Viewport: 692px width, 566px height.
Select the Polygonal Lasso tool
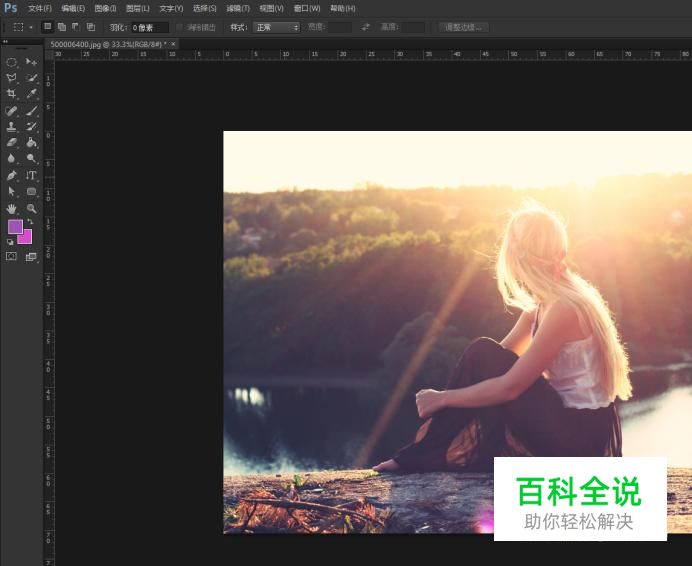tap(11, 78)
